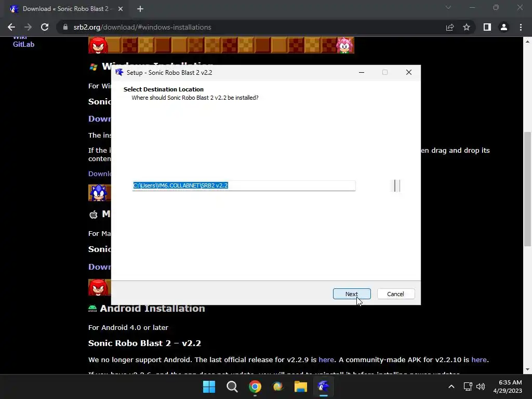Click the site lock icon in address bar
Image resolution: width=532 pixels, height=399 pixels.
coord(65,27)
